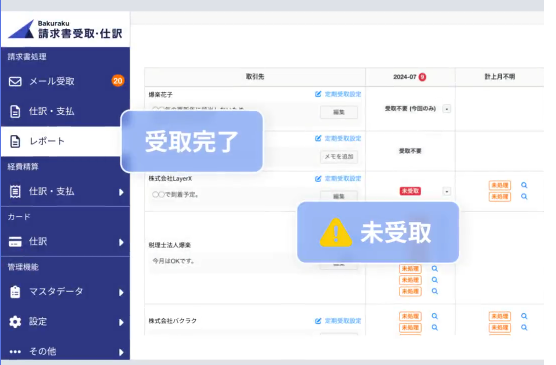The height and width of the screenshot is (365, 556).
Task: Expand the マスタデータ submenu arrow
Action: click(121, 292)
